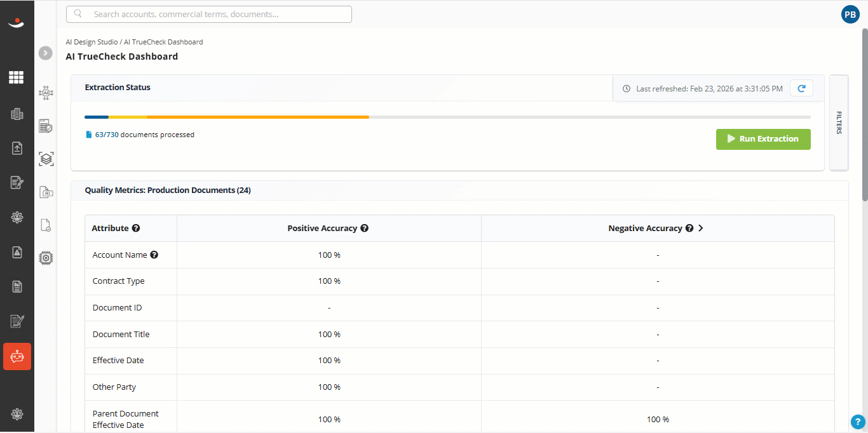
Task: Open the app grid launcher icon
Action: 17,77
